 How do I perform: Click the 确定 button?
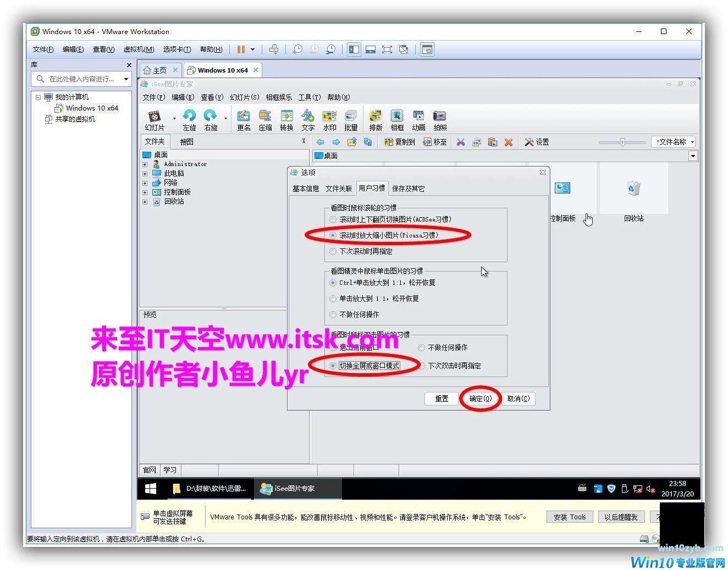pos(480,399)
